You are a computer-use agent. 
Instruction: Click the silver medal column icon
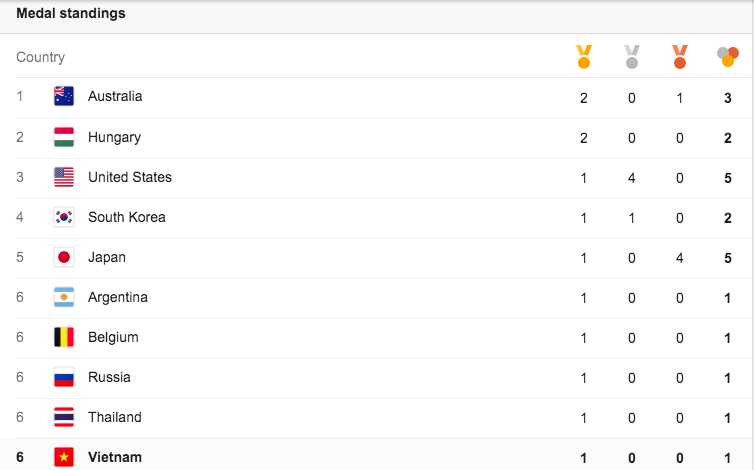tap(632, 57)
